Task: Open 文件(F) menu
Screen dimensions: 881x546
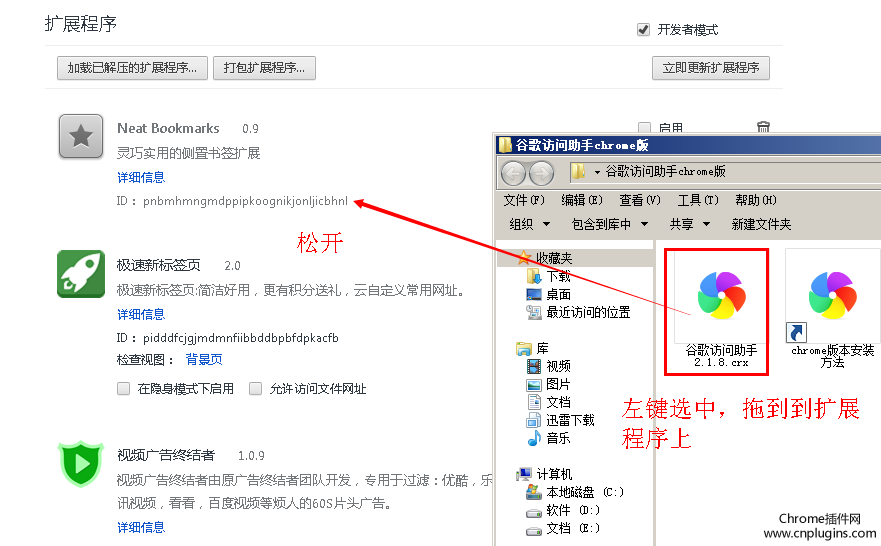Action: 524,200
